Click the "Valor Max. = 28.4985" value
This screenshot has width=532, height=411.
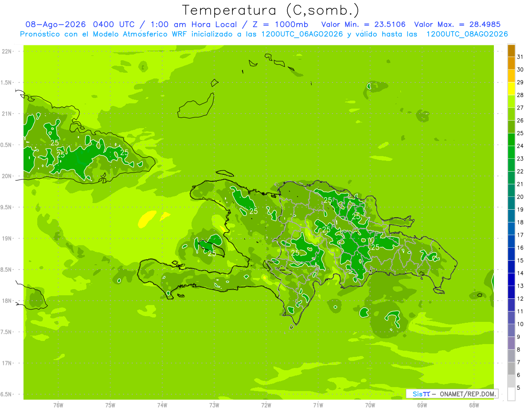tap(457, 25)
